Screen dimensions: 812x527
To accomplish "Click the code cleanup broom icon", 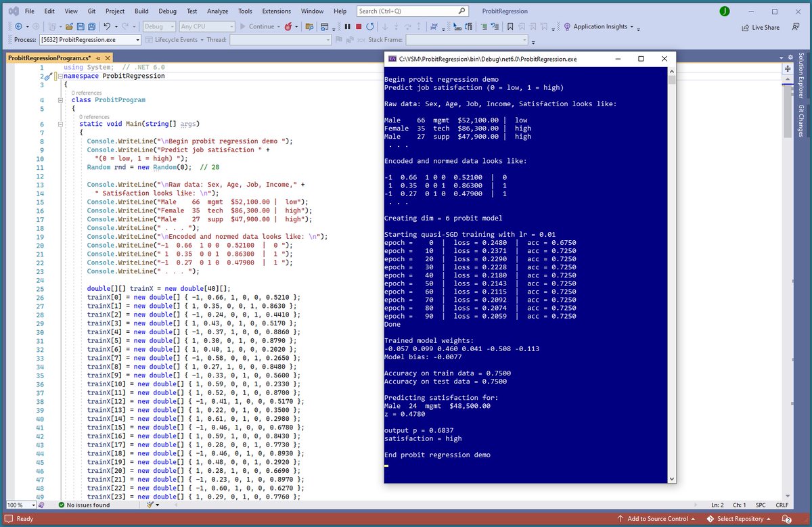I will click(149, 505).
